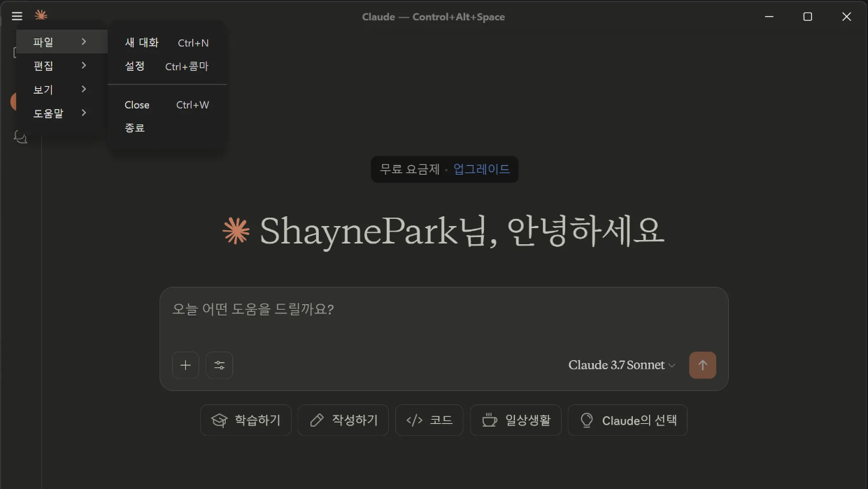
Task: Click the plus attachment button
Action: tap(185, 365)
